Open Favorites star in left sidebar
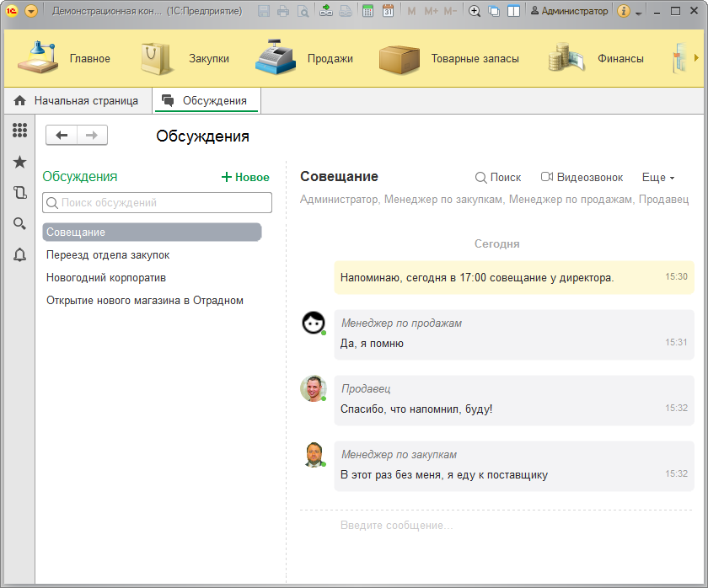 tap(19, 162)
